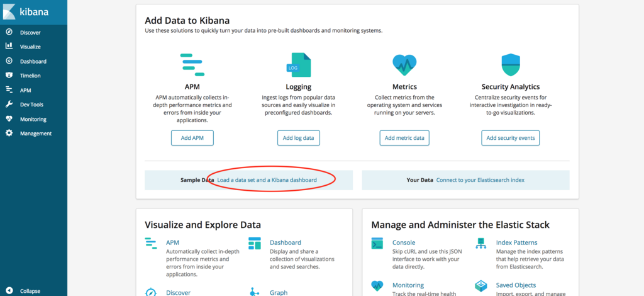Click the Add security events button
644x296 pixels.
point(511,138)
